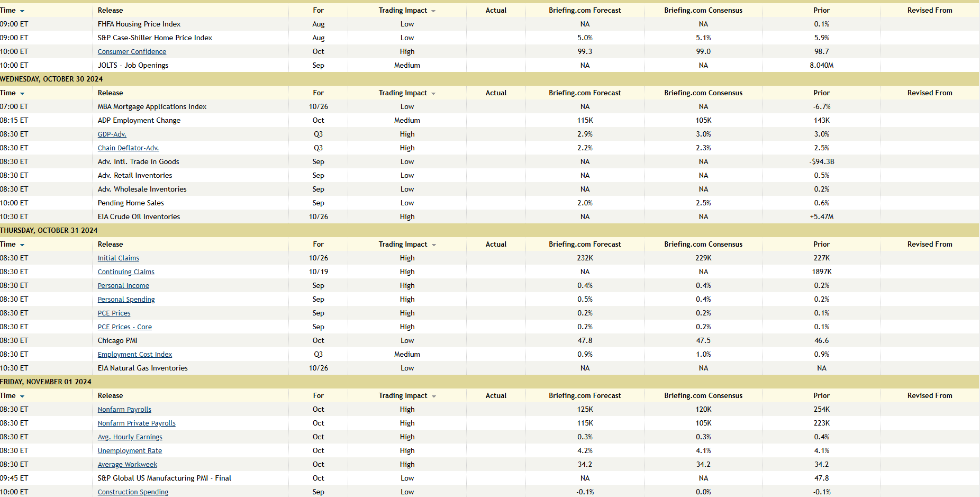
Task: Open the GDP-Adv. release link
Action: tap(112, 134)
